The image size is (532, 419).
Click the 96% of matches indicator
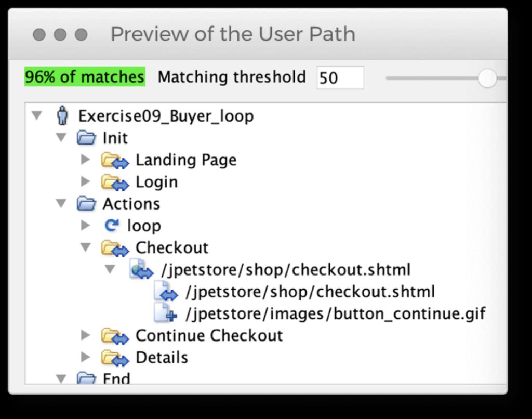pyautogui.click(x=85, y=77)
